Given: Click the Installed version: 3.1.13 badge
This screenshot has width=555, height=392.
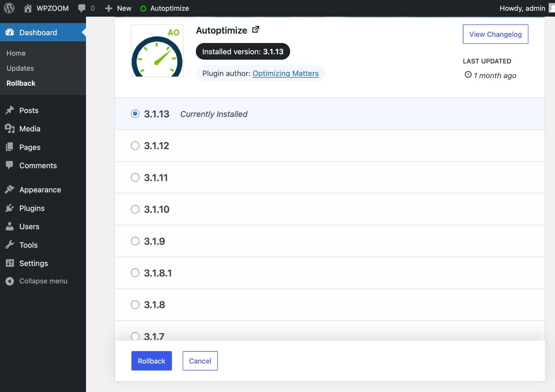Looking at the screenshot, I should pos(243,51).
